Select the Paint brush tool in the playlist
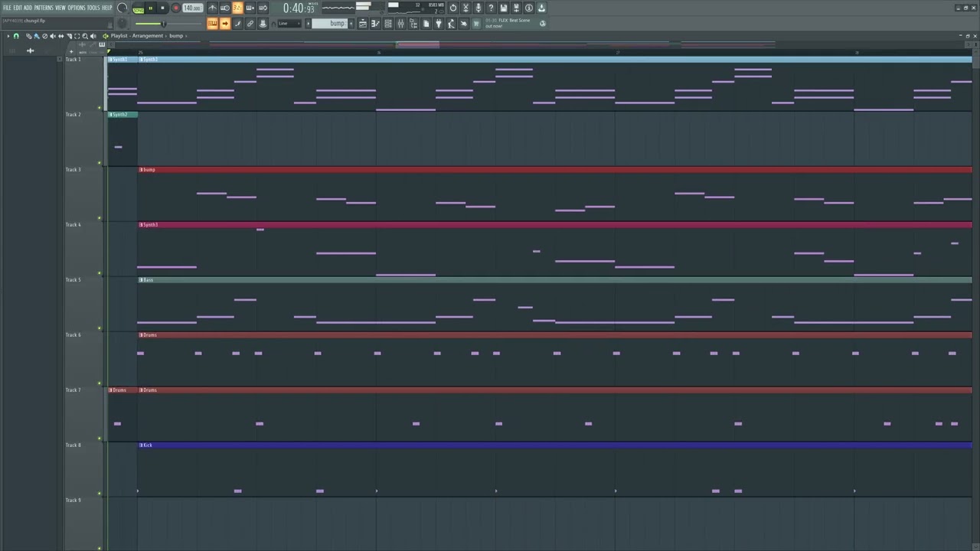This screenshot has height=551, width=980. 36,36
